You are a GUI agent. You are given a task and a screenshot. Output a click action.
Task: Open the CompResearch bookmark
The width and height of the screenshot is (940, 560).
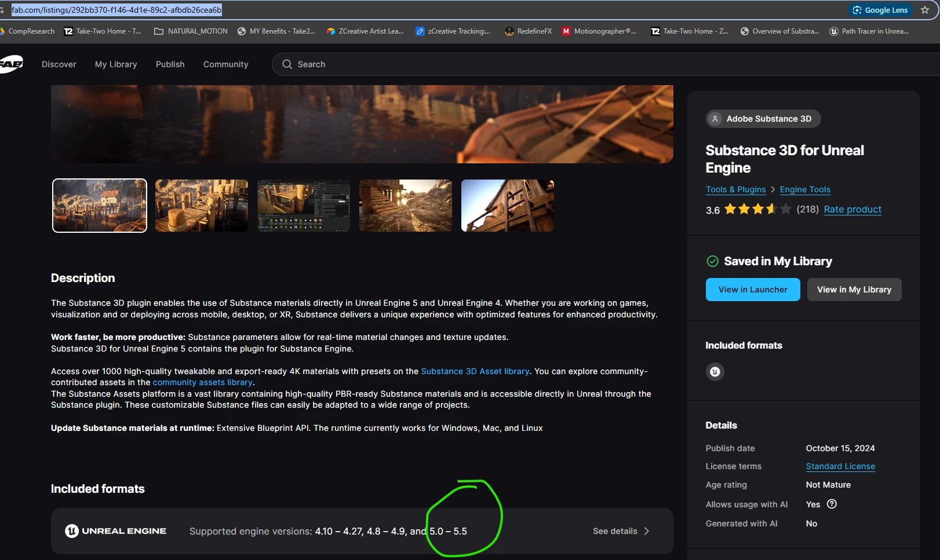point(27,31)
